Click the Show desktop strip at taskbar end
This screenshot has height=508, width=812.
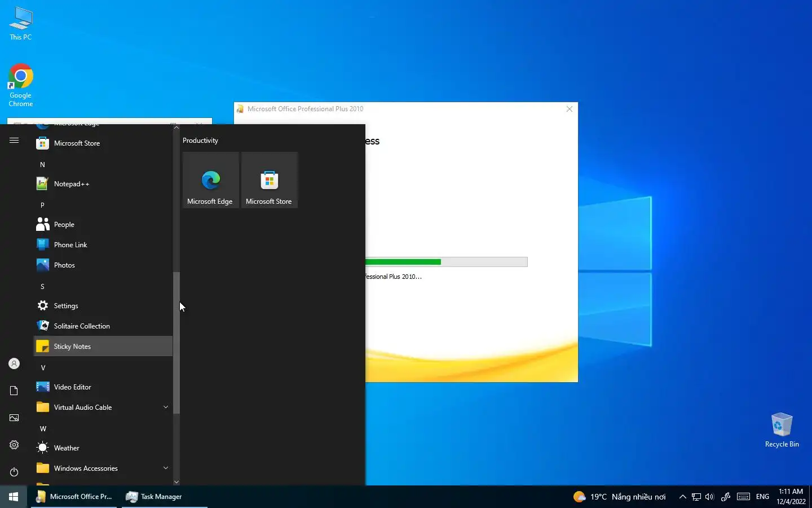coord(810,497)
